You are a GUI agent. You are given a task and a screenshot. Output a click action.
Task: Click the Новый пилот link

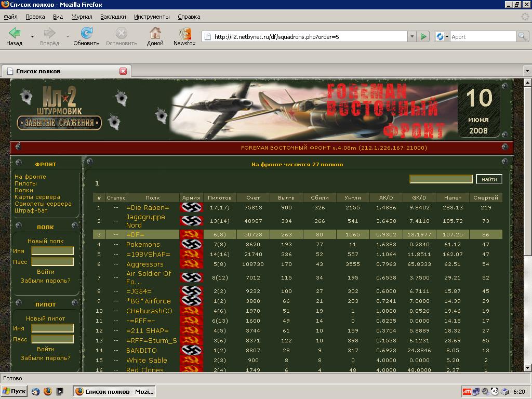point(46,318)
